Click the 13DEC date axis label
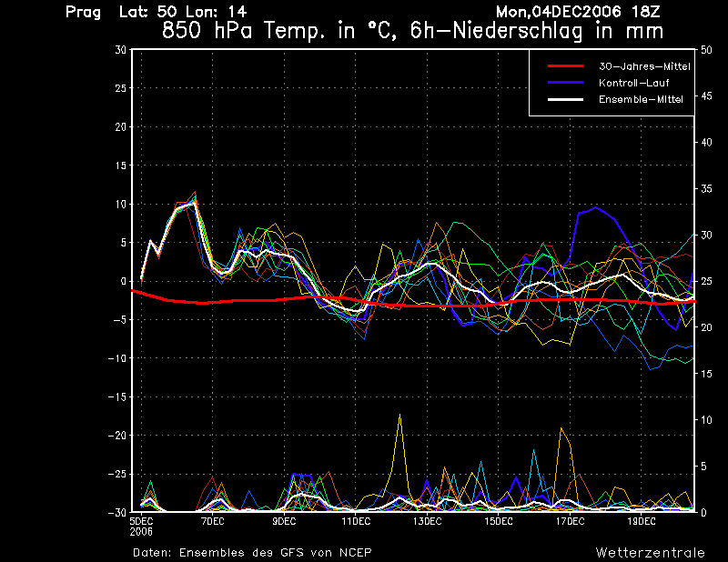This screenshot has height=562, width=728. [427, 522]
